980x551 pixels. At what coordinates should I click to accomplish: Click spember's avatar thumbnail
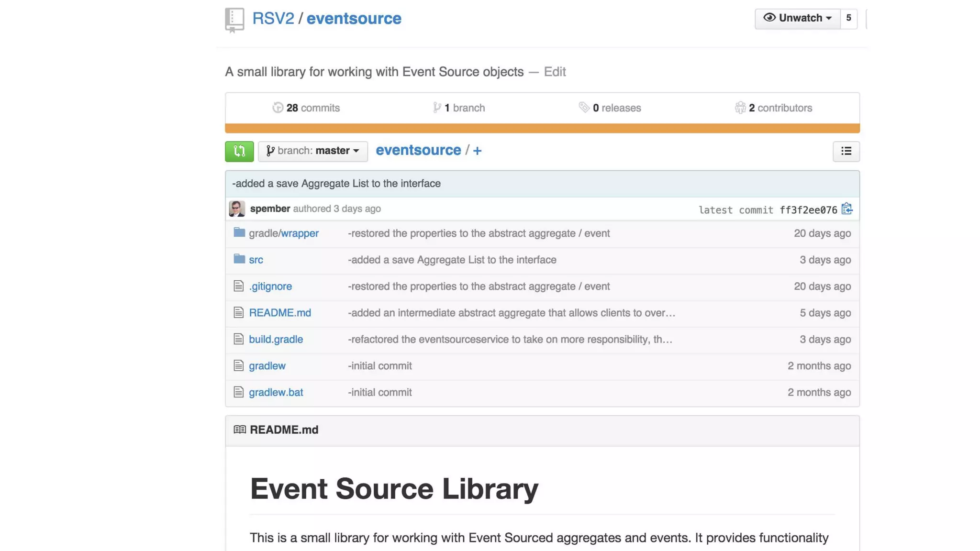point(237,209)
